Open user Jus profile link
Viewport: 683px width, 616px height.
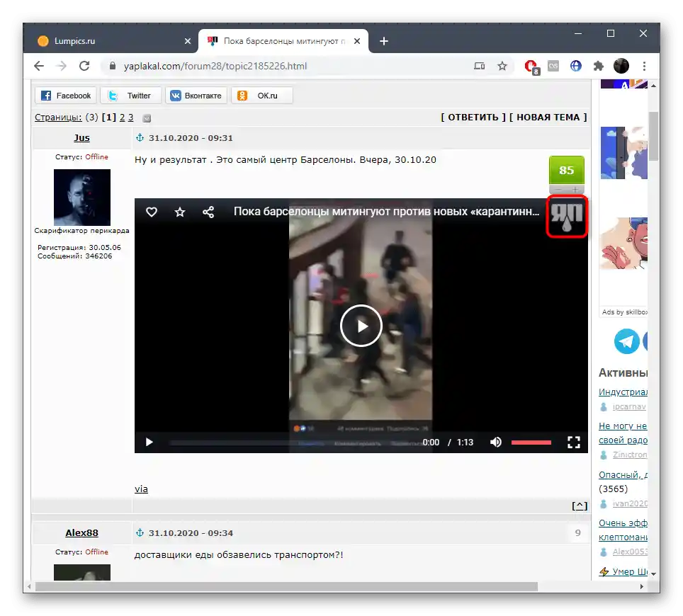pyautogui.click(x=81, y=137)
